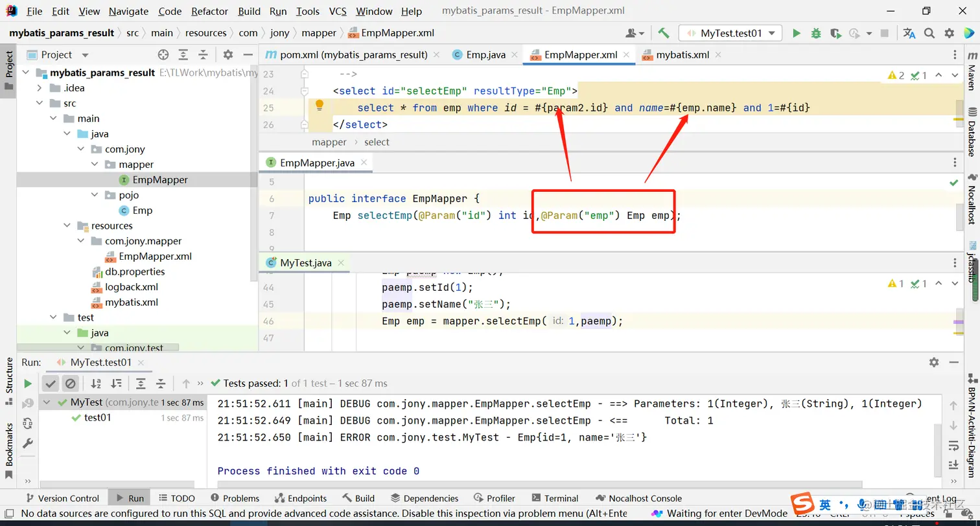Open the Navigate menu

[x=128, y=11]
